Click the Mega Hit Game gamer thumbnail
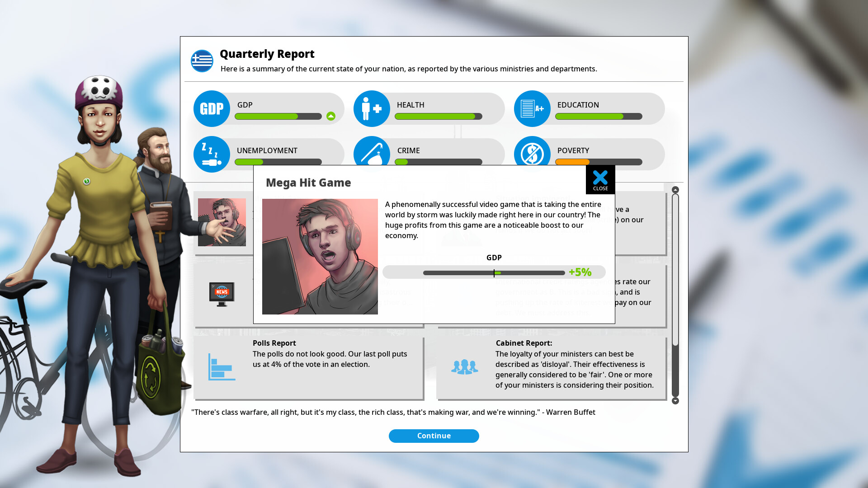The height and width of the screenshot is (488, 868). (320, 256)
